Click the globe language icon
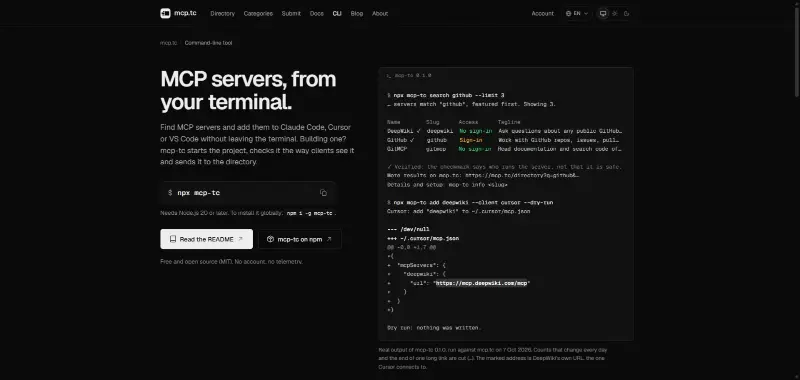The width and height of the screenshot is (800, 380). [x=568, y=14]
